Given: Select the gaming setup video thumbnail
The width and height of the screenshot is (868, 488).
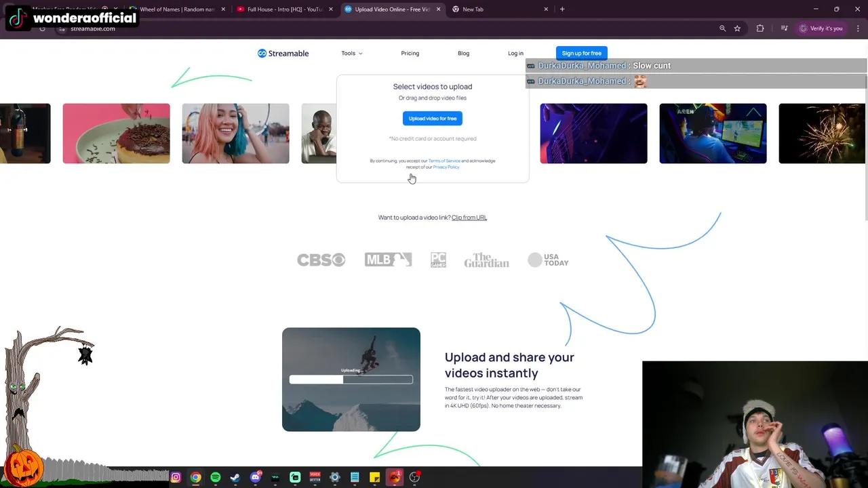Looking at the screenshot, I should 713,134.
